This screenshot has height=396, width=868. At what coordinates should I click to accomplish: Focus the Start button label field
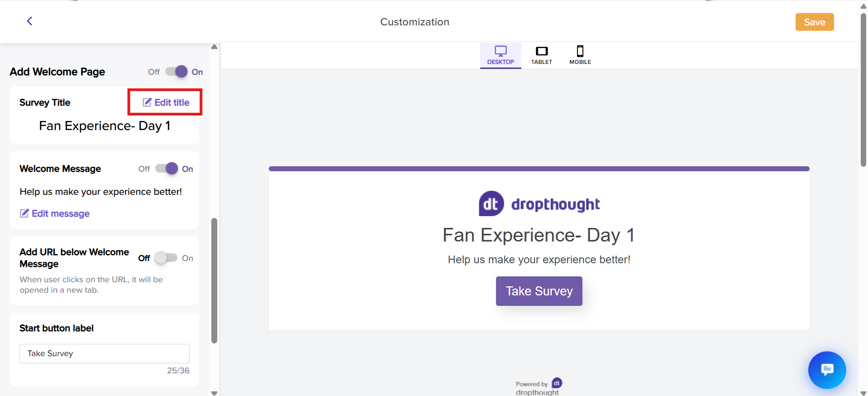[105, 353]
